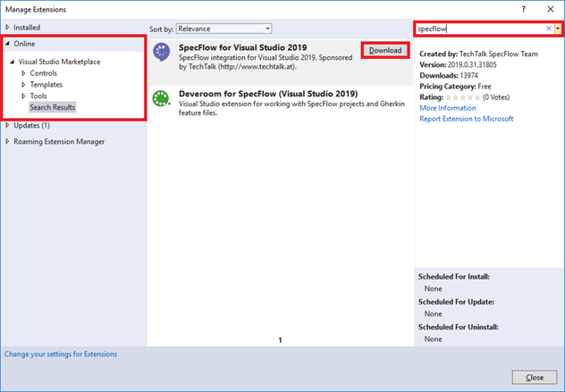Select the Roaming Extension Manager label

point(59,141)
